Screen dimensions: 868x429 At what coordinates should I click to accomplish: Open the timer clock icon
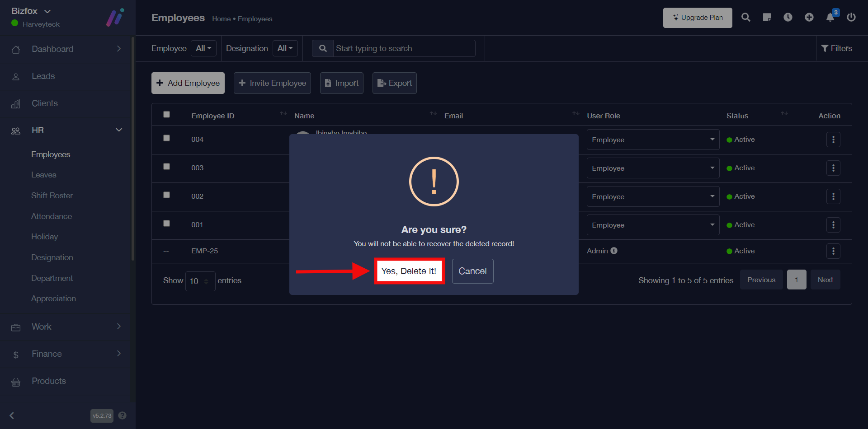point(788,18)
